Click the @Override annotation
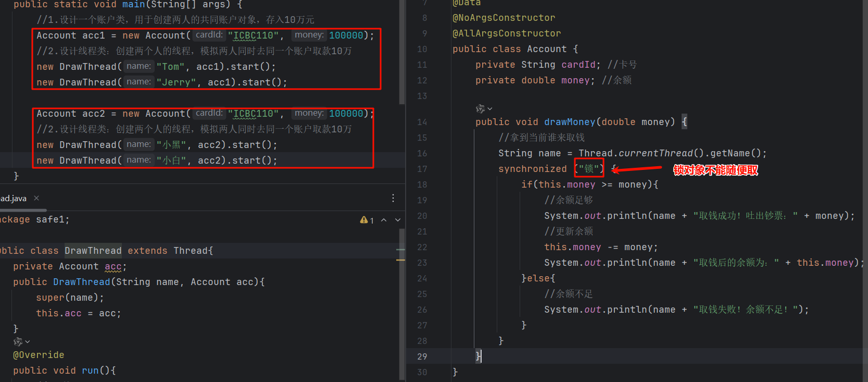This screenshot has width=868, height=382. pyautogui.click(x=39, y=355)
